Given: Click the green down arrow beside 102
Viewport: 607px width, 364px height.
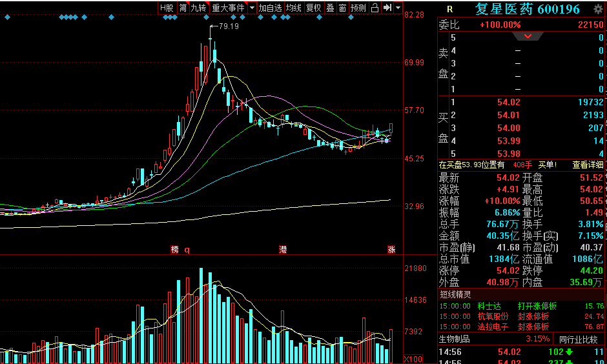Looking at the screenshot, I should 569,352.
